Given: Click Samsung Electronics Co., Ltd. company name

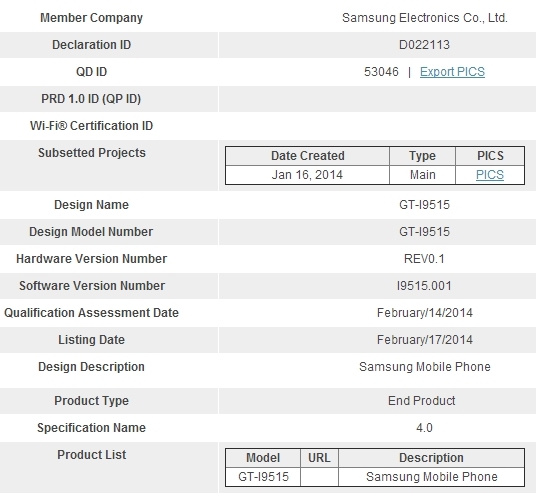Looking at the screenshot, I should point(425,18).
